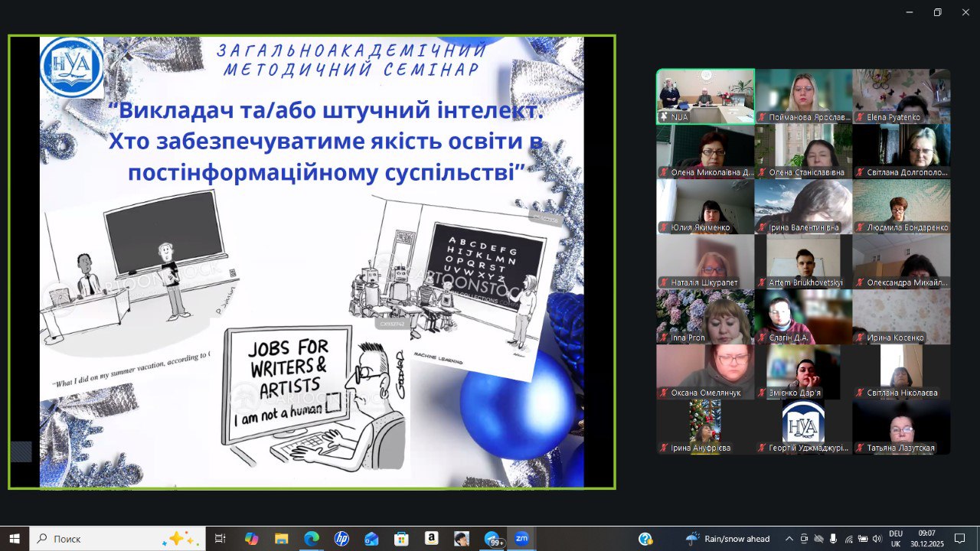Screen dimensions: 980x551
Task: Open Telegram with the 99+ badge
Action: 493,539
